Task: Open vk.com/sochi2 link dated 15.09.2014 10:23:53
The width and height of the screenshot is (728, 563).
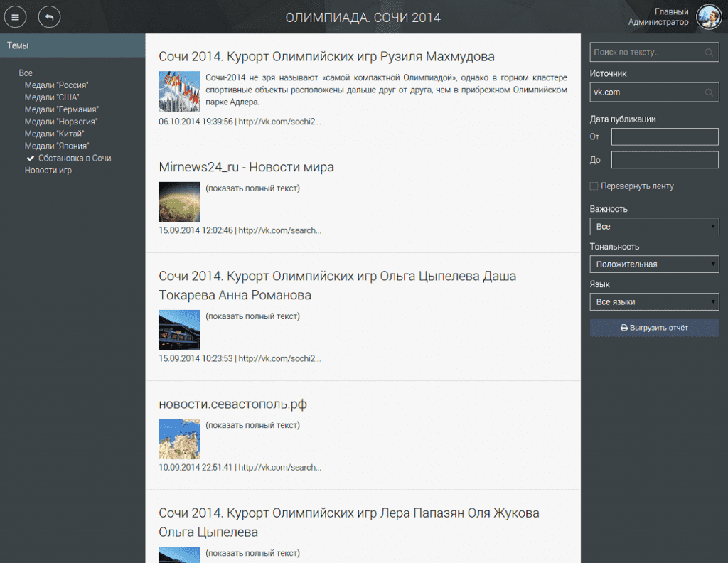Action: point(279,359)
